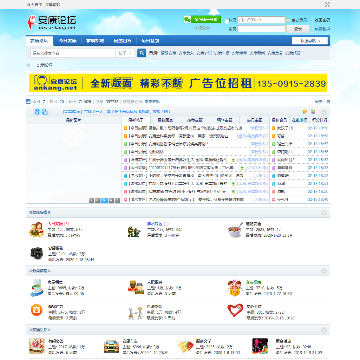Collapse the third forum category section
360x360 pixels.
(324, 330)
